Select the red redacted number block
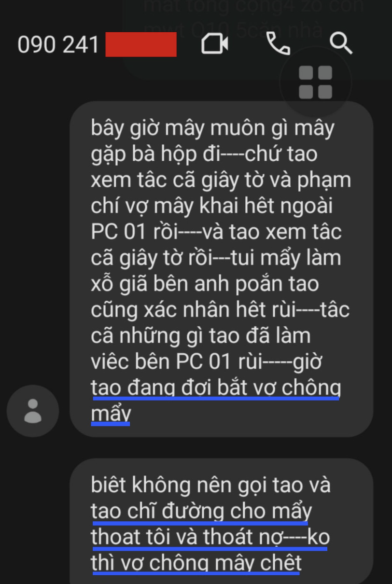392x584 pixels. [141, 45]
